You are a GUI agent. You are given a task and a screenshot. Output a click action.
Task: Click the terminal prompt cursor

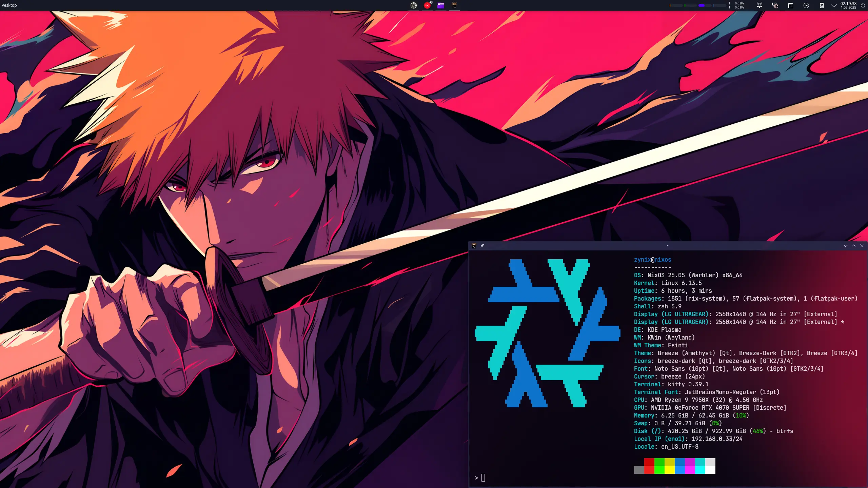[483, 478]
